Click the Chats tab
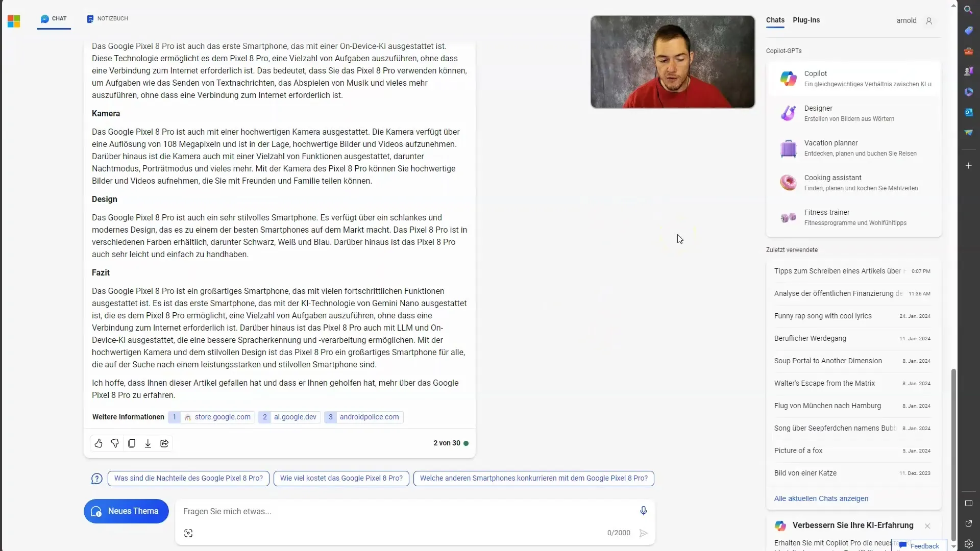 (775, 20)
